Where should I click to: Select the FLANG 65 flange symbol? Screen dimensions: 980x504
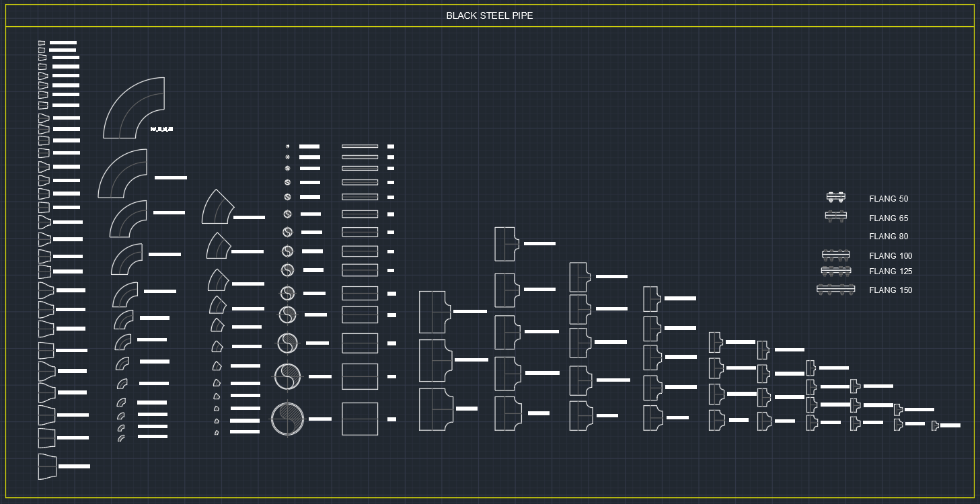tap(836, 216)
